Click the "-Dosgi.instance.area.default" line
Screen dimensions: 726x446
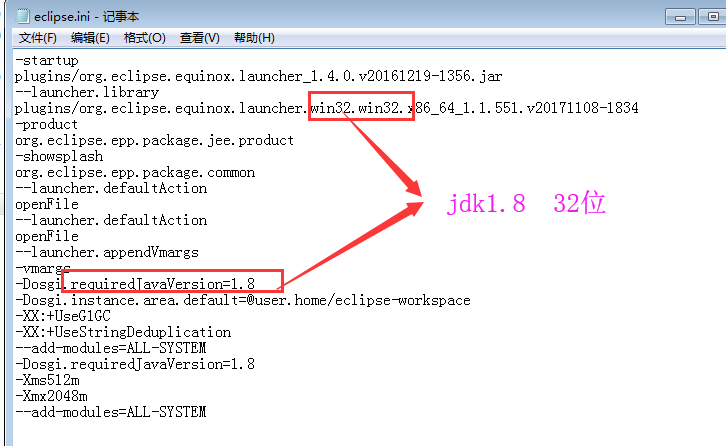click(243, 301)
